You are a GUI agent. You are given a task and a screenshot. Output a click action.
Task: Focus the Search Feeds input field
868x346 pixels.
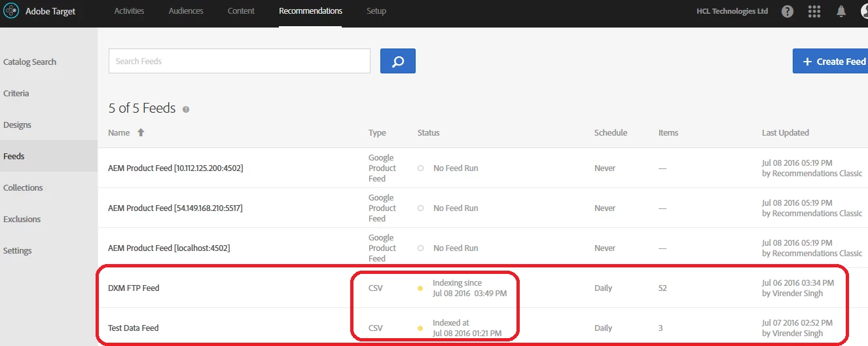[240, 61]
